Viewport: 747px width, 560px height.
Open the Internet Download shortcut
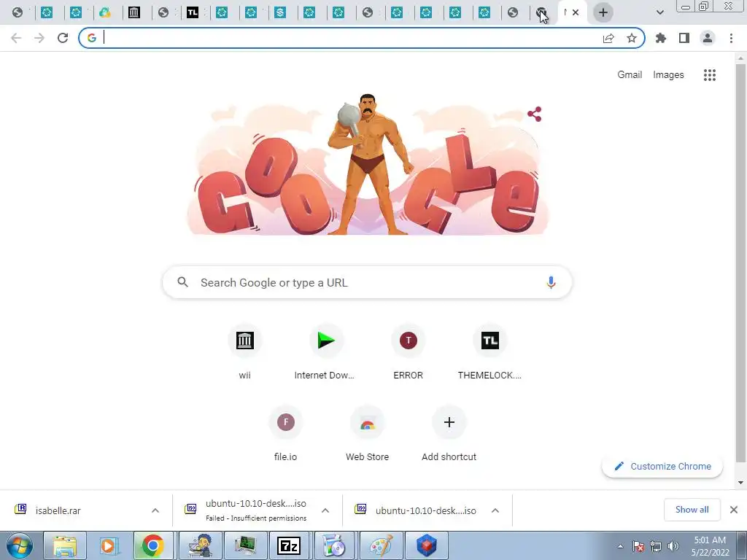click(326, 352)
